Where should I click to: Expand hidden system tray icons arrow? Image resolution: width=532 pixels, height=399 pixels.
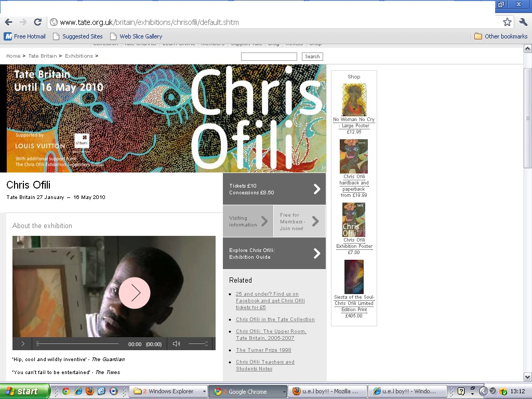(483, 391)
